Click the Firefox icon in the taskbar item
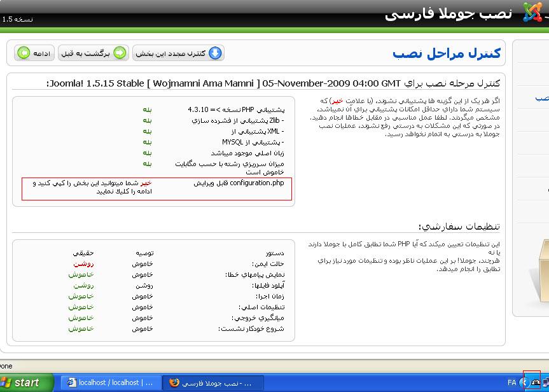 click(x=174, y=382)
